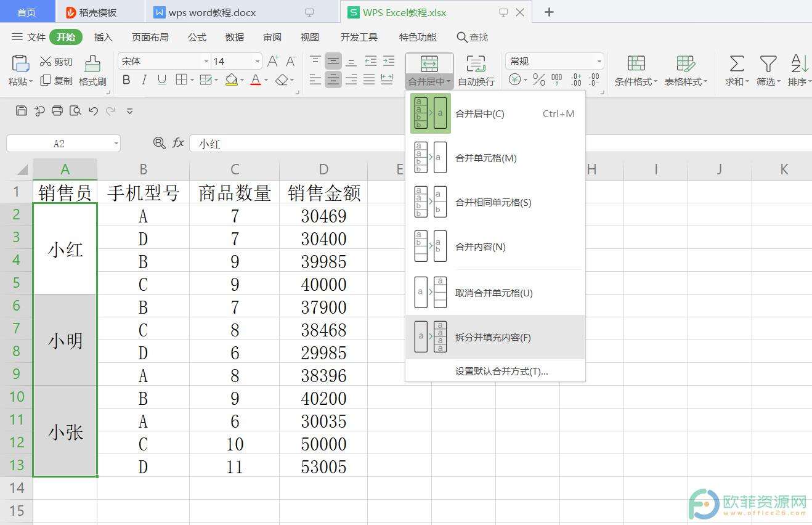Toggle bold formatting

[126, 80]
